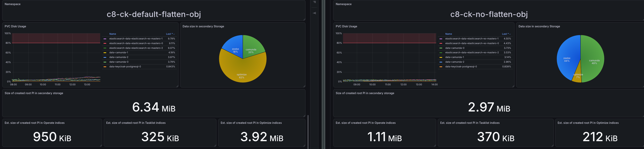
Task: Toggle data-camunda-1 series in no-flatten legend
Action: [455, 57]
